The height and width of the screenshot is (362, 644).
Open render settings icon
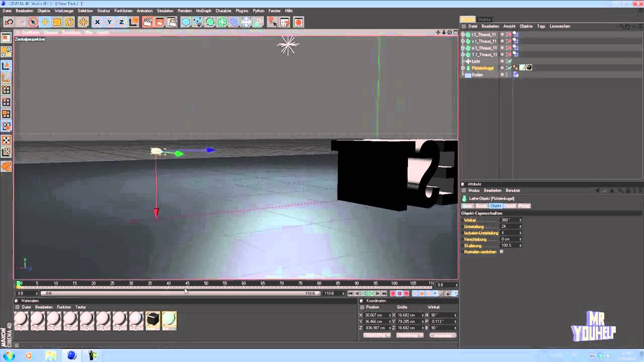pyautogui.click(x=172, y=22)
